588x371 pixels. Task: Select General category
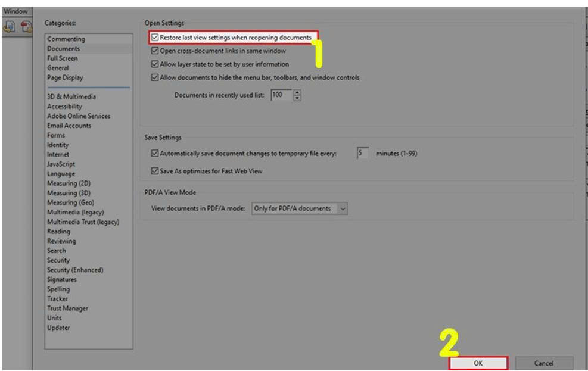click(x=58, y=68)
